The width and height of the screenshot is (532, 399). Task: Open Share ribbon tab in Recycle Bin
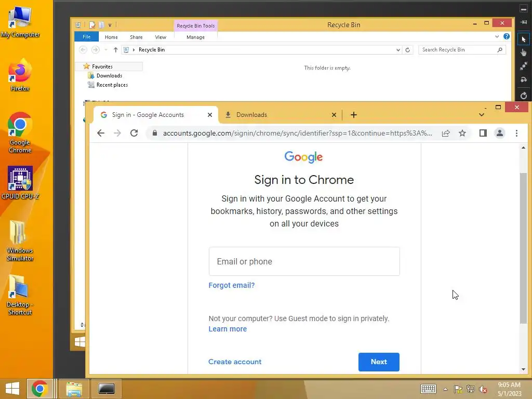point(136,37)
